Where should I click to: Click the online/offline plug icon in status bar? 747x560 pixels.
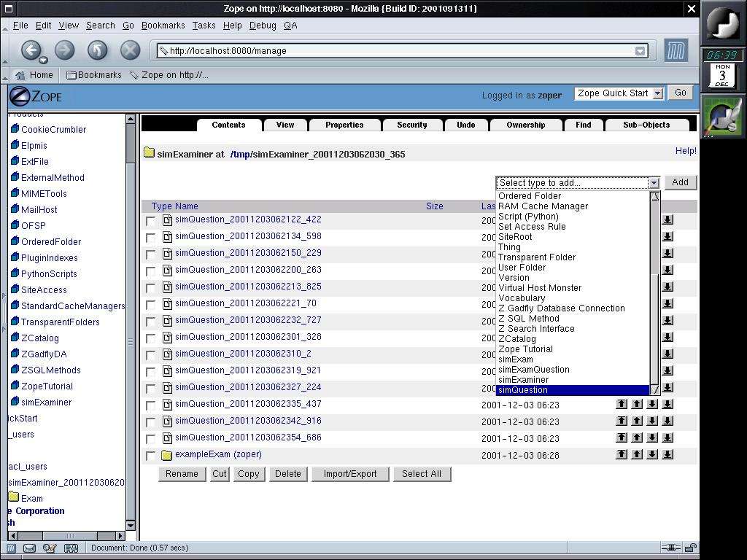pos(671,548)
